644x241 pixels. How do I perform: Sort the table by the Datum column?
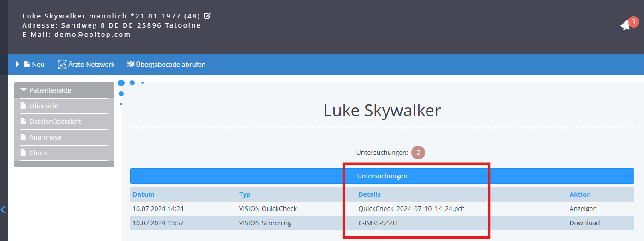pyautogui.click(x=144, y=194)
